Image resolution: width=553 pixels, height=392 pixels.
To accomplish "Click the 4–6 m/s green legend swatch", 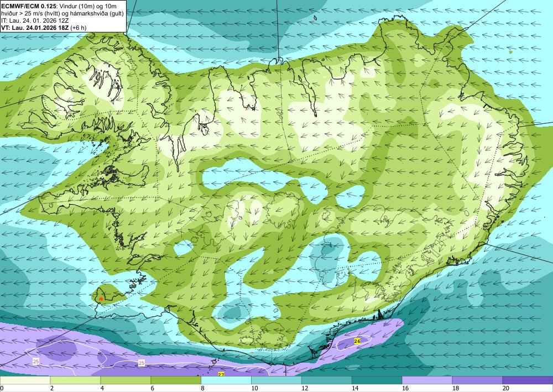I will click(x=126, y=380).
